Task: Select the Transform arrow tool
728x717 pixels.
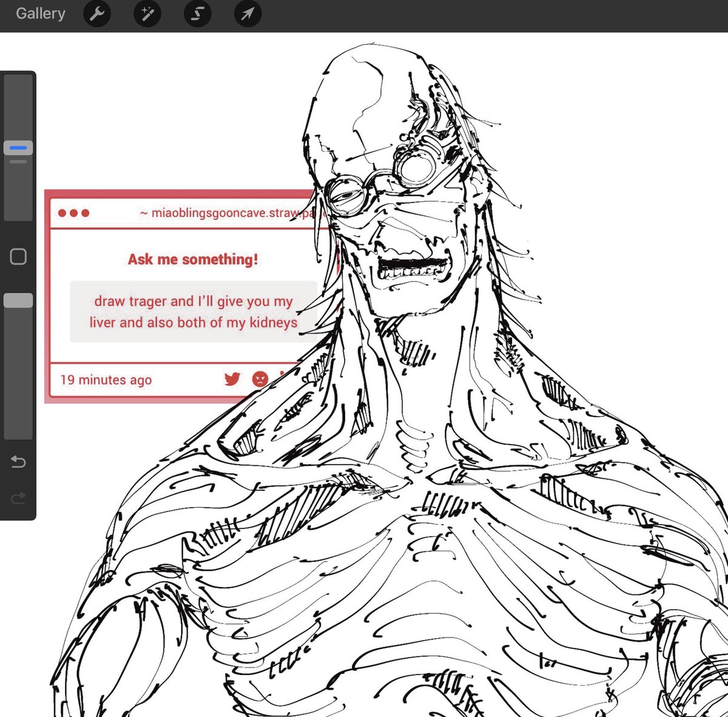Action: 248,14
